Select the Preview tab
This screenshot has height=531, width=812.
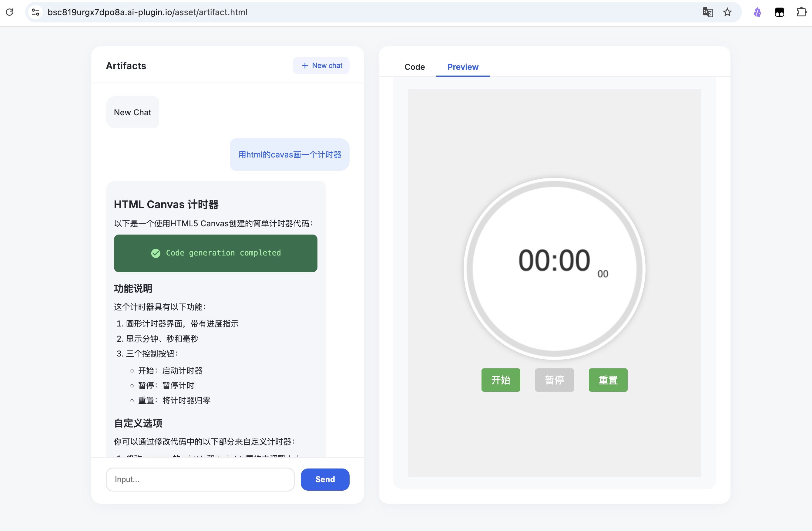463,67
